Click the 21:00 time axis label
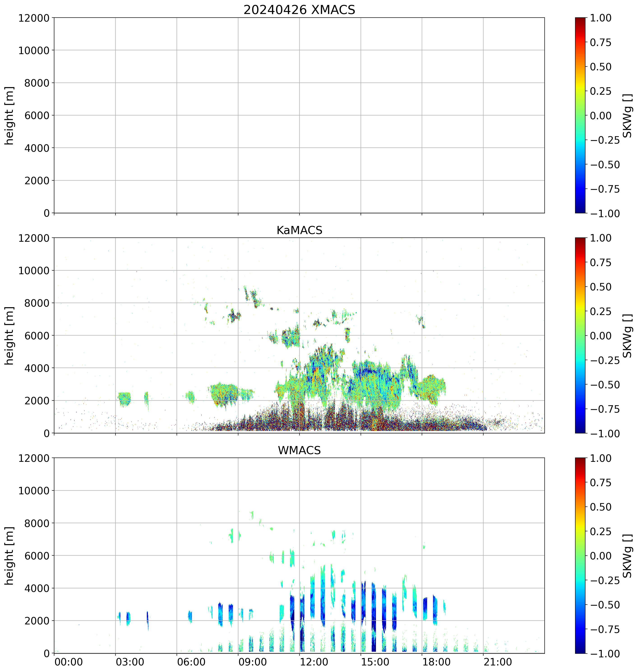This screenshot has height=672, width=638. point(498,662)
